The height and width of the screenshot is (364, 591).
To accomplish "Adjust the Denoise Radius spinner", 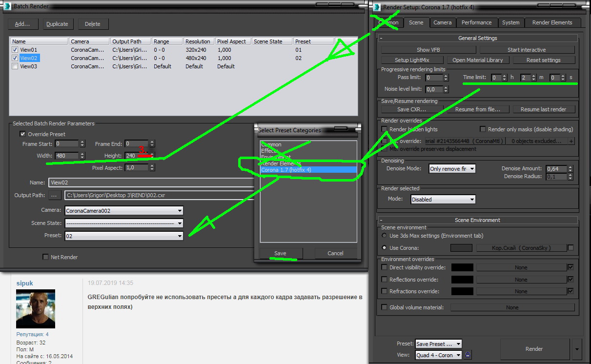I will click(x=570, y=176).
